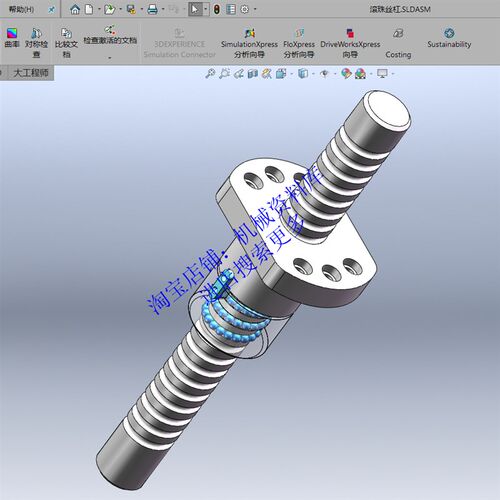
Task: Select the blue ball bearings in the model
Action: point(233,322)
